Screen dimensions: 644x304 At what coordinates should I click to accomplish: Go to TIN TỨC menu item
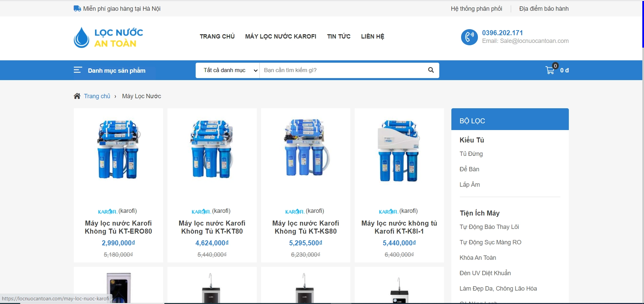[339, 37]
